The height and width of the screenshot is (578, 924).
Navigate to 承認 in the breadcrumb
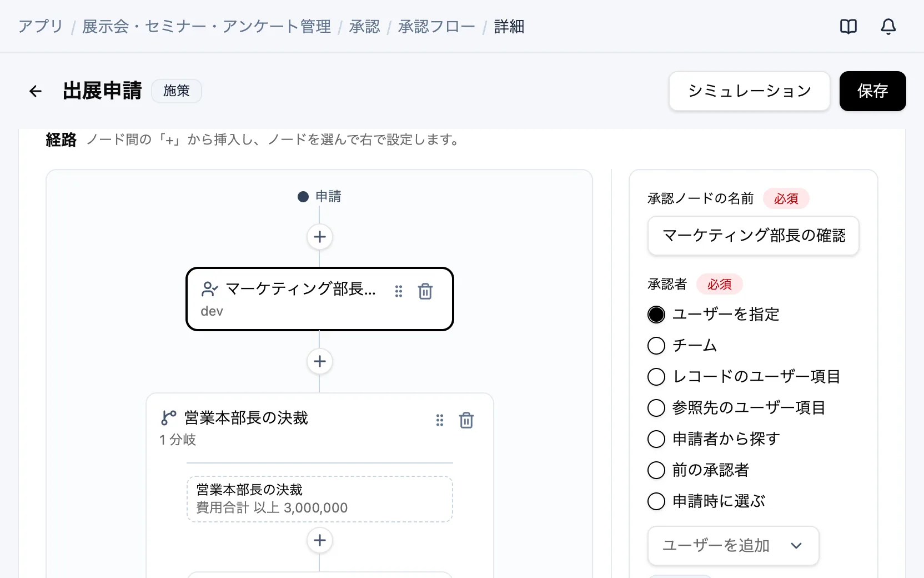(365, 26)
